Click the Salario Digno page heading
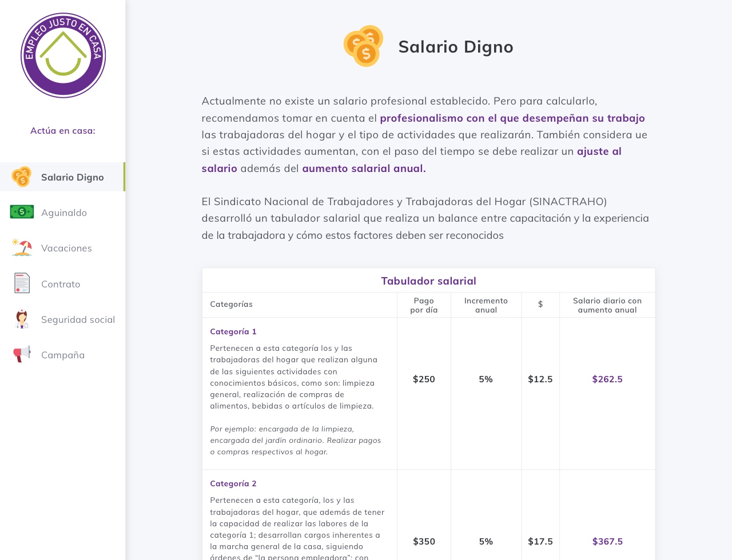 coord(456,47)
